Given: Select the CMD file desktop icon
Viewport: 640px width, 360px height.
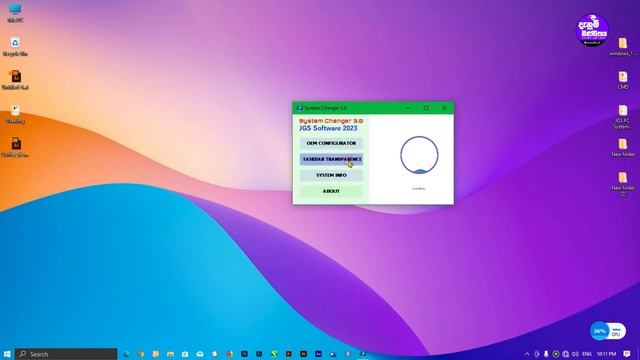Looking at the screenshot, I should pyautogui.click(x=622, y=80).
